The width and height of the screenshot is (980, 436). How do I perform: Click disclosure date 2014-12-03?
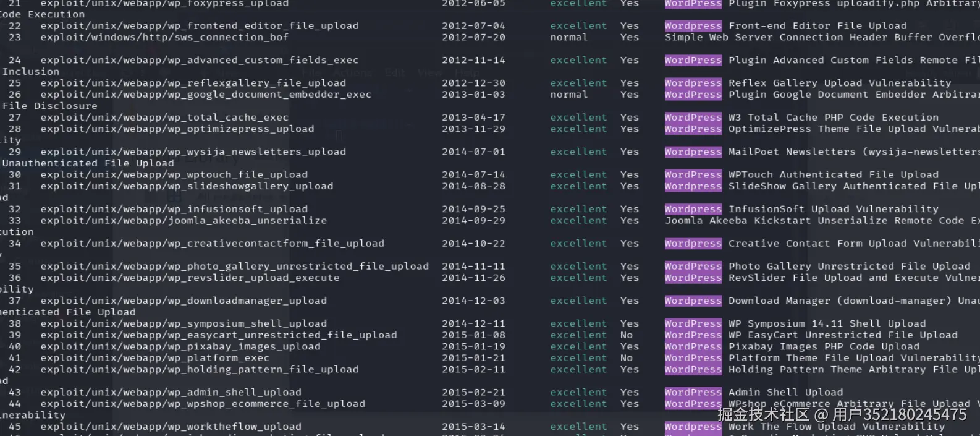tap(473, 301)
